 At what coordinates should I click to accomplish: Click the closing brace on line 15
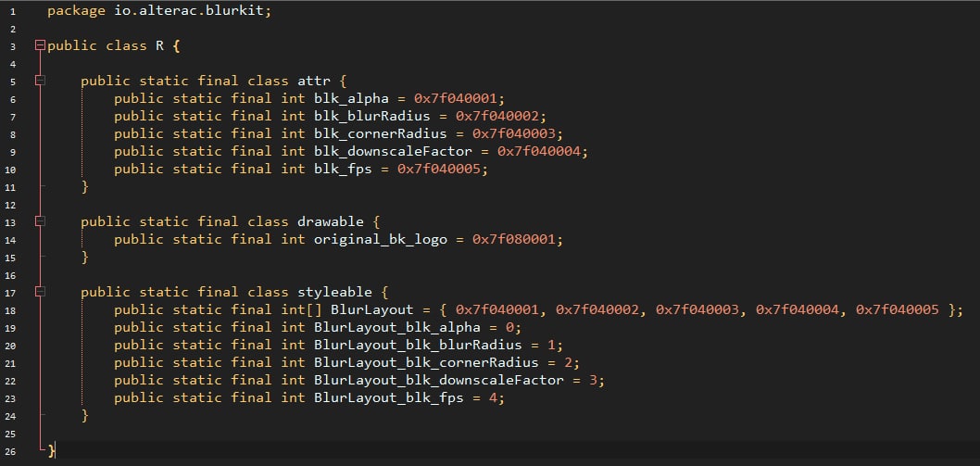pos(85,257)
